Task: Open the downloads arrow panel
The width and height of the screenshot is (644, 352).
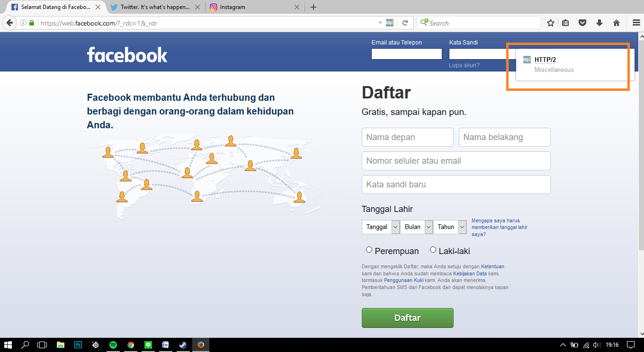Action: coord(599,23)
